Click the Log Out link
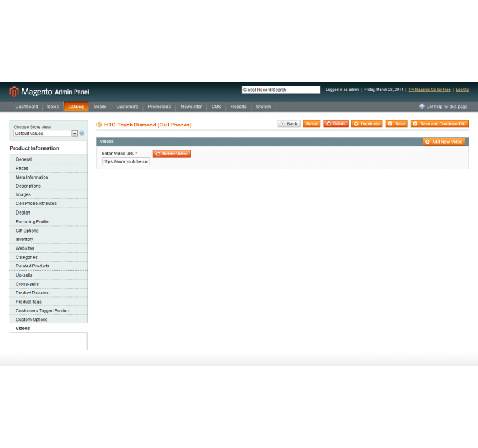Screen dimensions: 478x448 point(463,90)
